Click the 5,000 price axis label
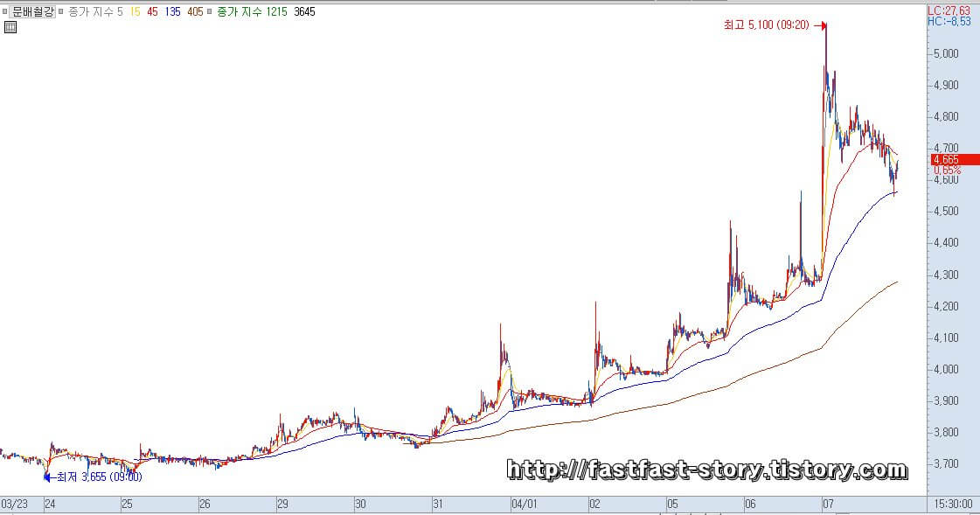The height and width of the screenshot is (515, 980). click(x=946, y=53)
